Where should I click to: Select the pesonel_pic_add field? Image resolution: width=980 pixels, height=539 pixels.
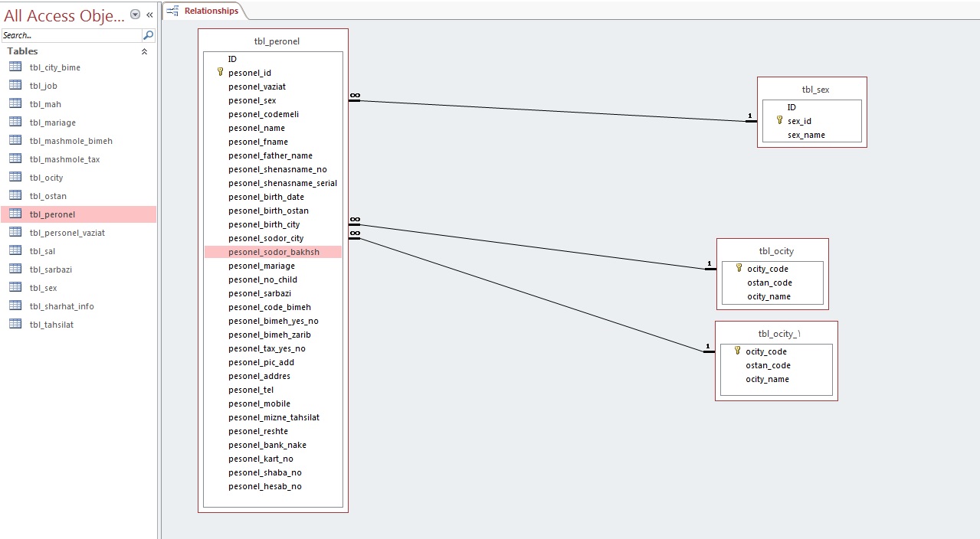click(x=273, y=362)
